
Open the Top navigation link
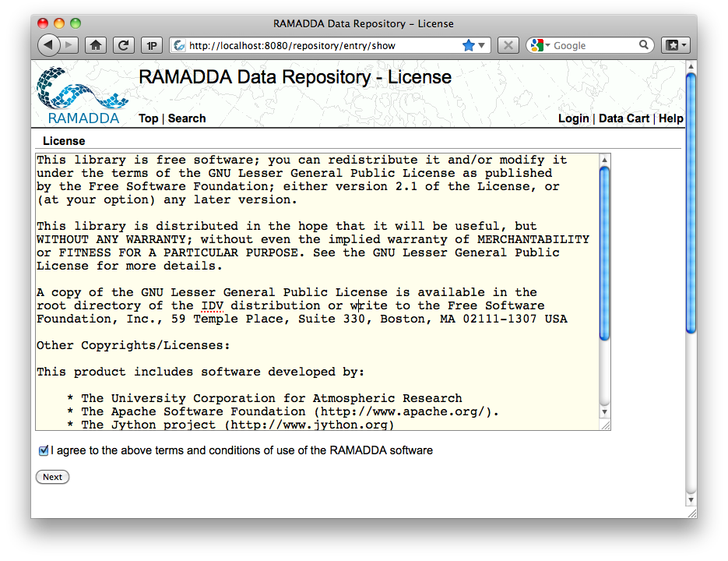[x=148, y=118]
